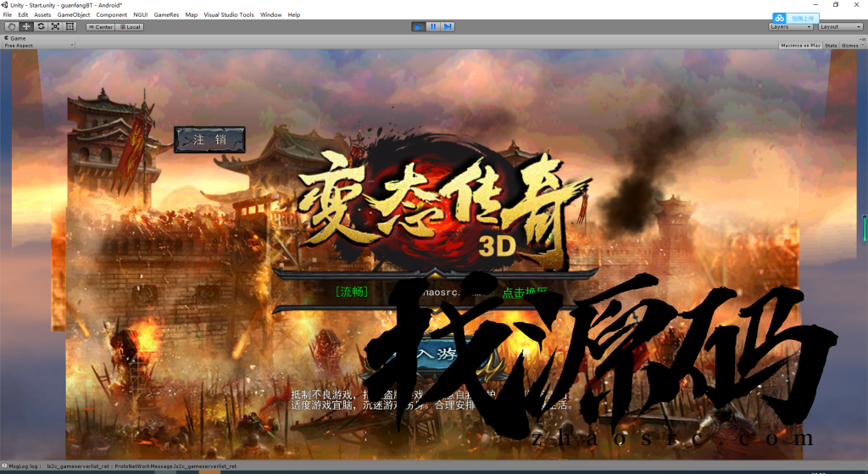Click the 进入游戏 enter game button
The height and width of the screenshot is (474, 868).
(437, 354)
